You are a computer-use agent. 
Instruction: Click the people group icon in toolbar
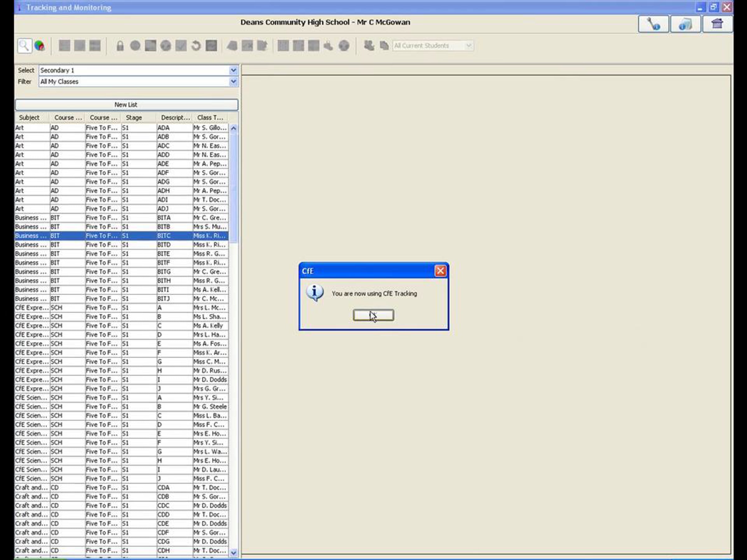[369, 45]
